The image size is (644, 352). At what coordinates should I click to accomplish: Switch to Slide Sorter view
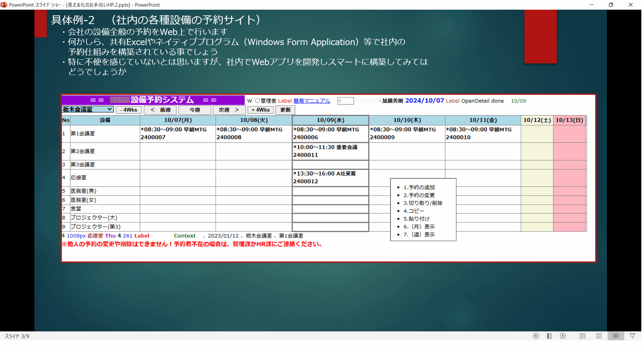tap(599, 336)
